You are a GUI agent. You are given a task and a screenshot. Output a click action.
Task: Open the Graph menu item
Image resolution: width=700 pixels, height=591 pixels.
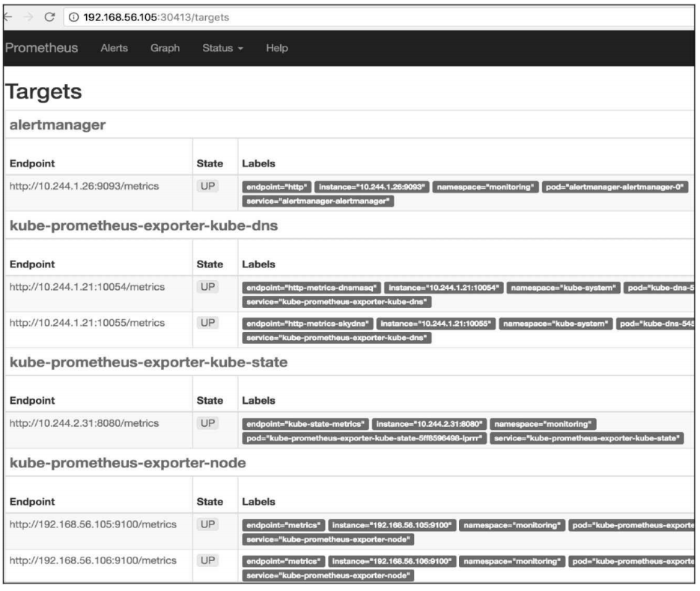click(165, 48)
